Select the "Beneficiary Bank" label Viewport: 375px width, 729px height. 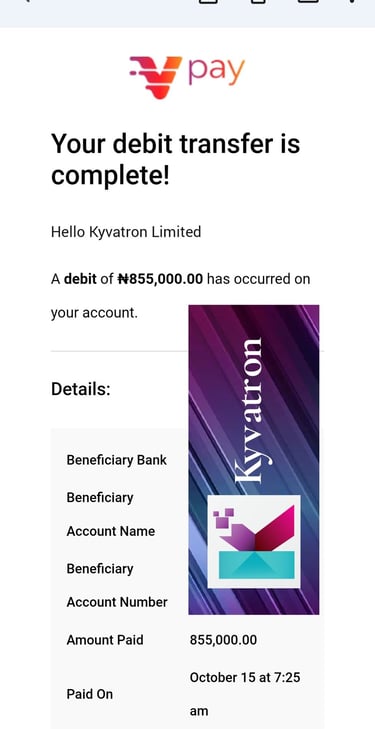point(117,460)
